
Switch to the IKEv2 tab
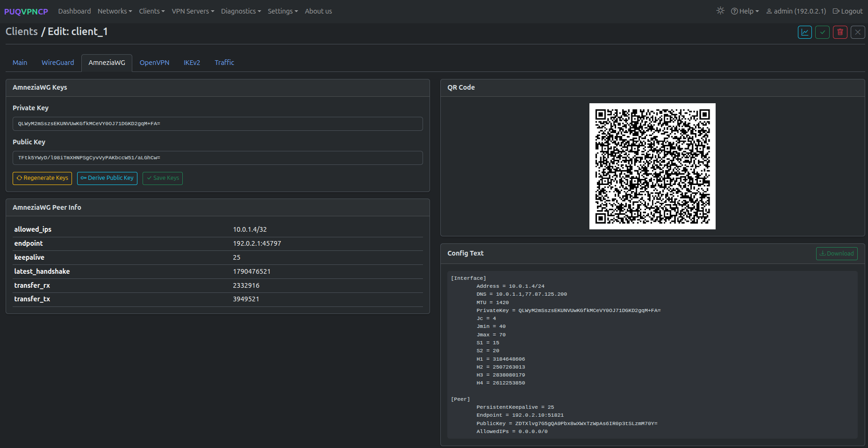(x=192, y=63)
